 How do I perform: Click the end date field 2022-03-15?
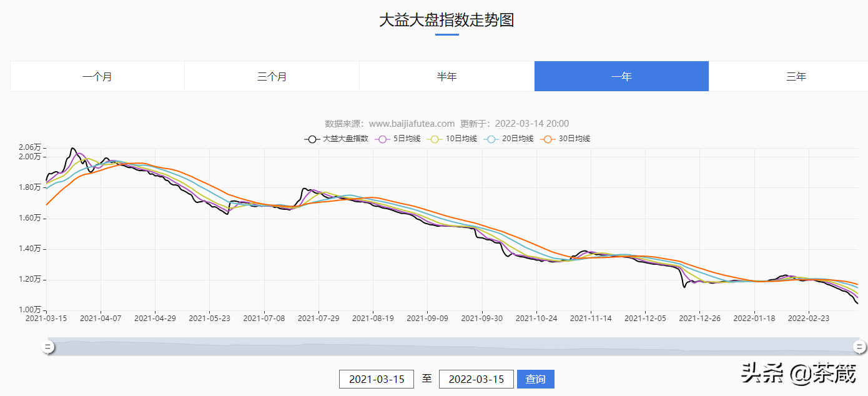click(476, 379)
